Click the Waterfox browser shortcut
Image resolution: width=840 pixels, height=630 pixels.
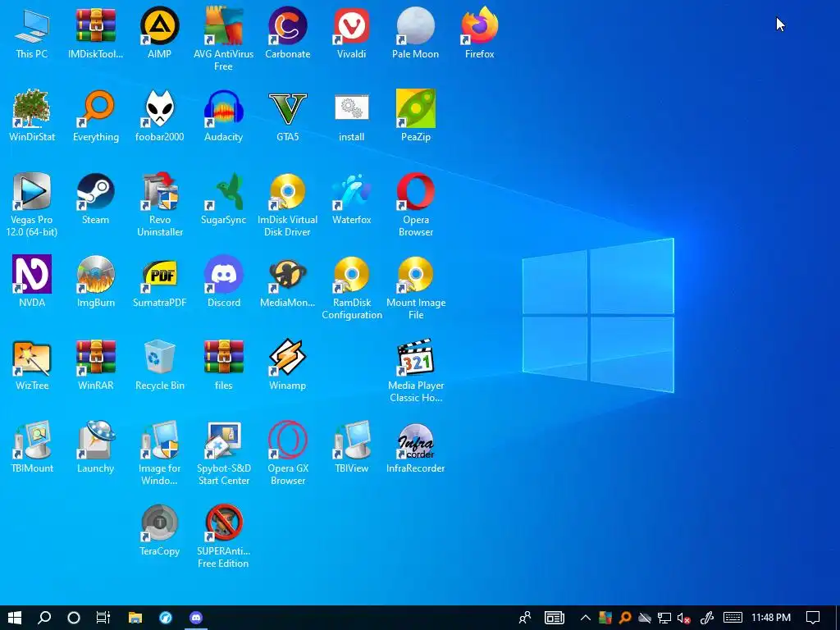coord(351,199)
